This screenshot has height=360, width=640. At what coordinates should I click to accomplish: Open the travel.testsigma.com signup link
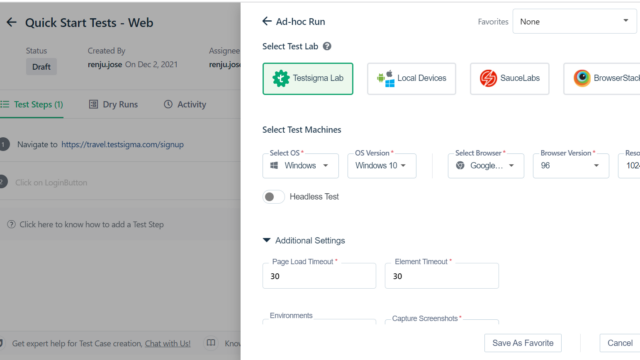tap(122, 144)
